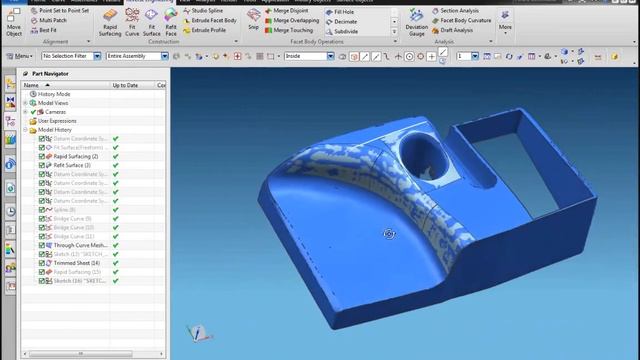Click Merge Disjoint

pos(287,11)
